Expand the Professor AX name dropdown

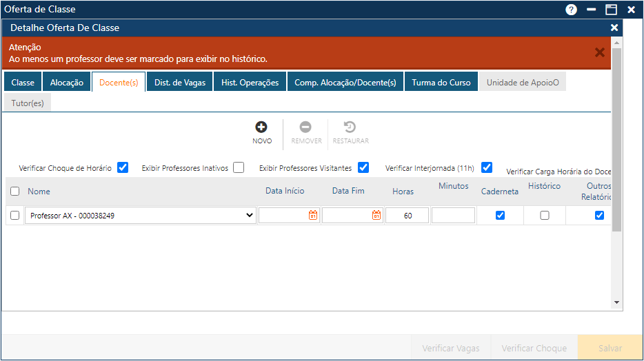pos(249,216)
